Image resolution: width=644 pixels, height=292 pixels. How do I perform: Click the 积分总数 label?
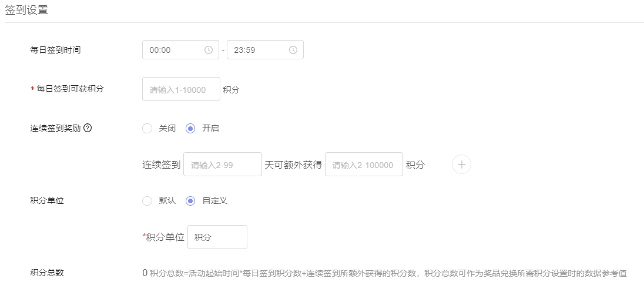(47, 273)
